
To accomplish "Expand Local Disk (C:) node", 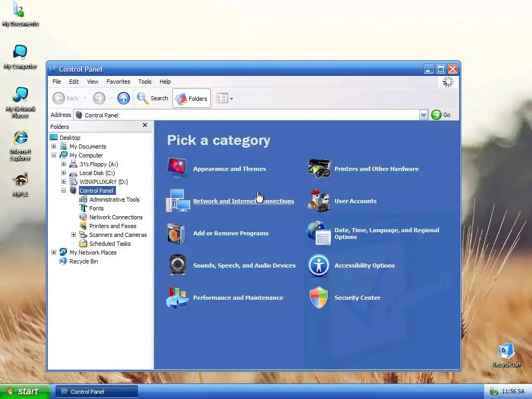I will pos(63,172).
